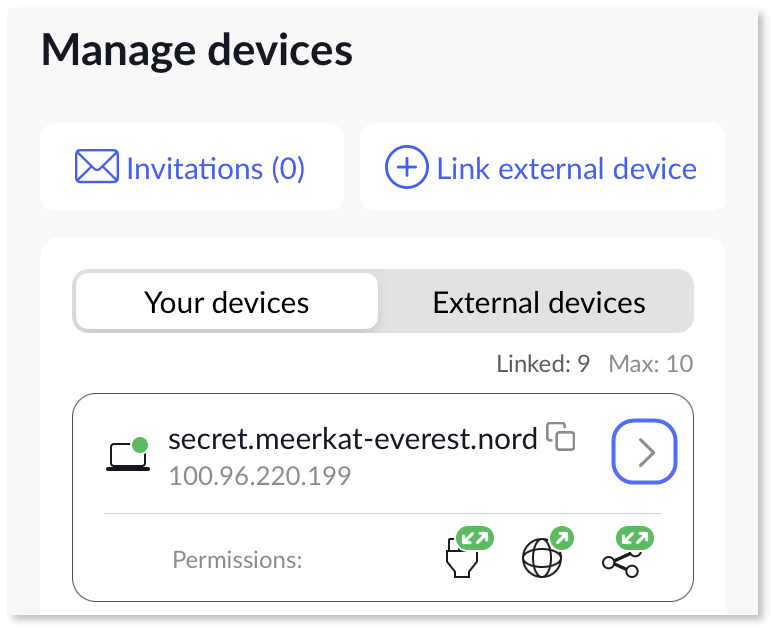Copy the device name with copy icon
Image resolution: width=771 pixels, height=628 pixels.
point(562,437)
